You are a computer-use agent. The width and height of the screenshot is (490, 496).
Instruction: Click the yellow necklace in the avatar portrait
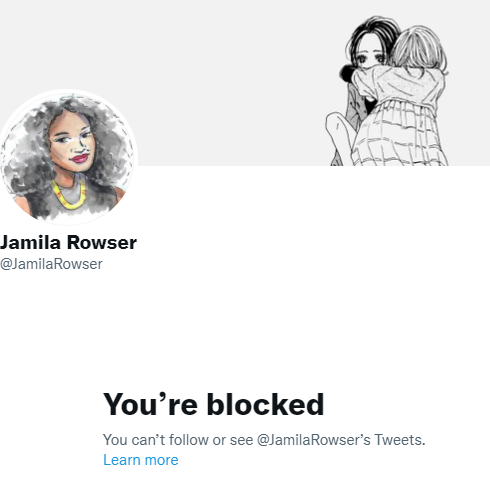(x=69, y=197)
